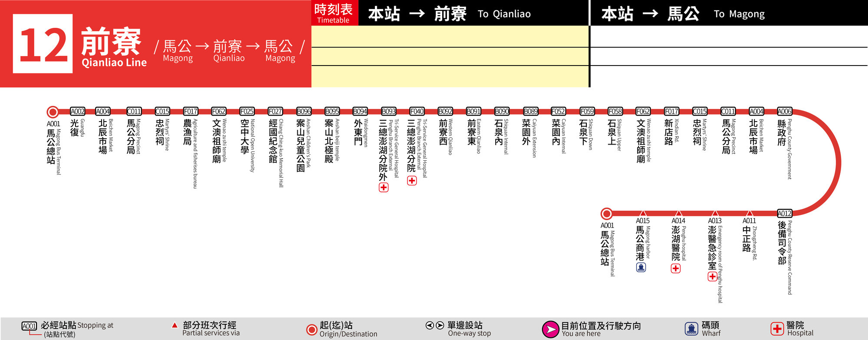868x340 pixels.
Task: Click stop code box B092
Action: point(445,112)
